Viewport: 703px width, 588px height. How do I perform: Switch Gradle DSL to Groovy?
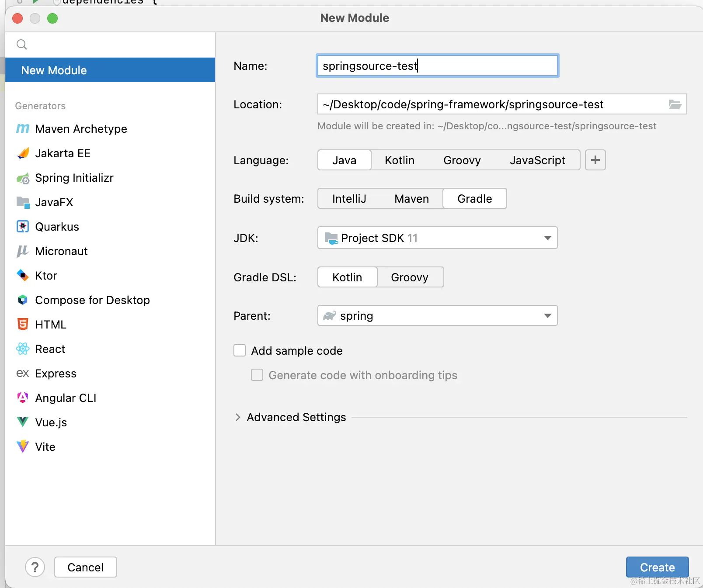[x=410, y=277]
